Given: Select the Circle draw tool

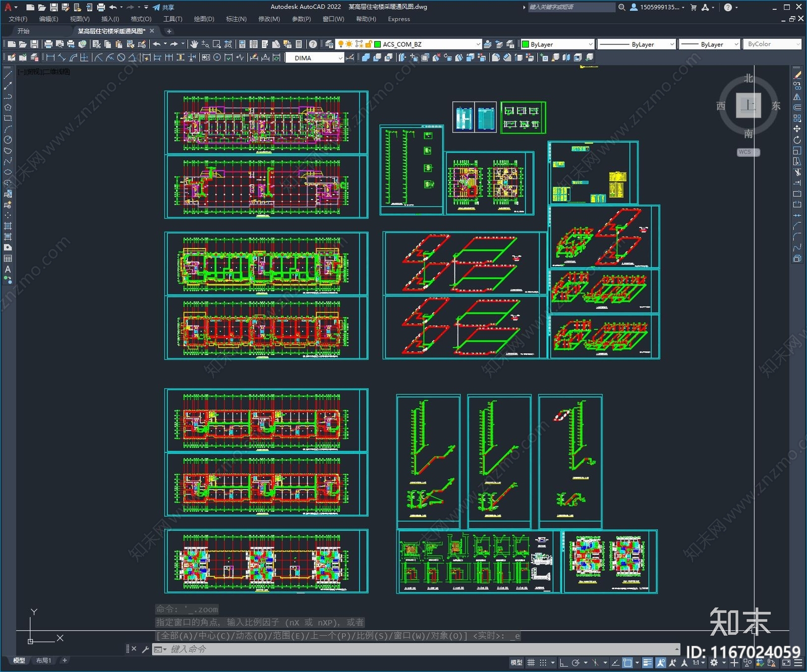Looking at the screenshot, I should [8, 140].
